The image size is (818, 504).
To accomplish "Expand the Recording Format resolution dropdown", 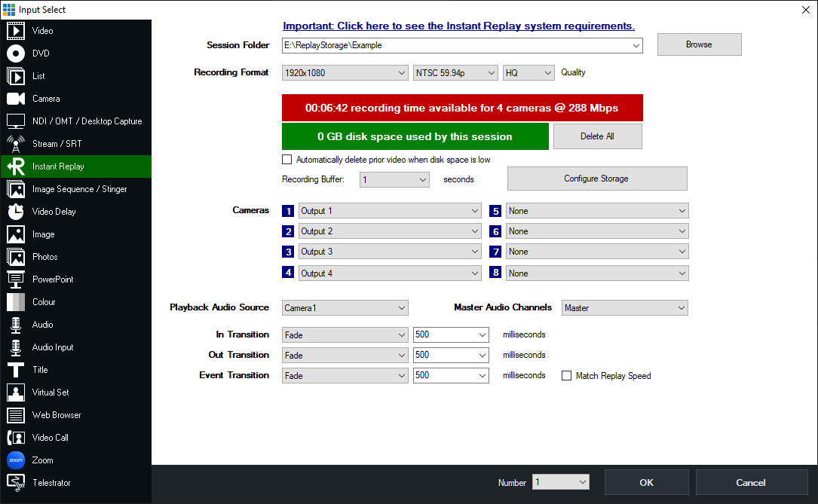I will [x=345, y=73].
